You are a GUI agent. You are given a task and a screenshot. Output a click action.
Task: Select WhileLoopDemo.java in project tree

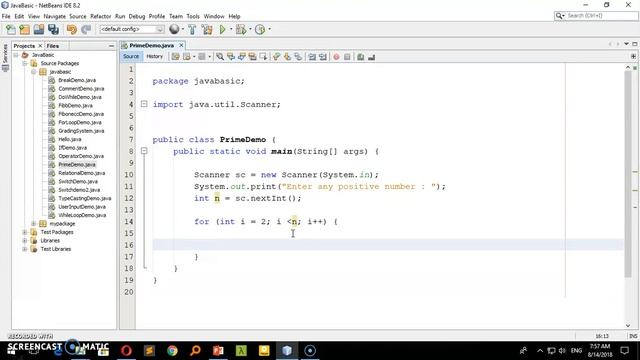[82, 215]
